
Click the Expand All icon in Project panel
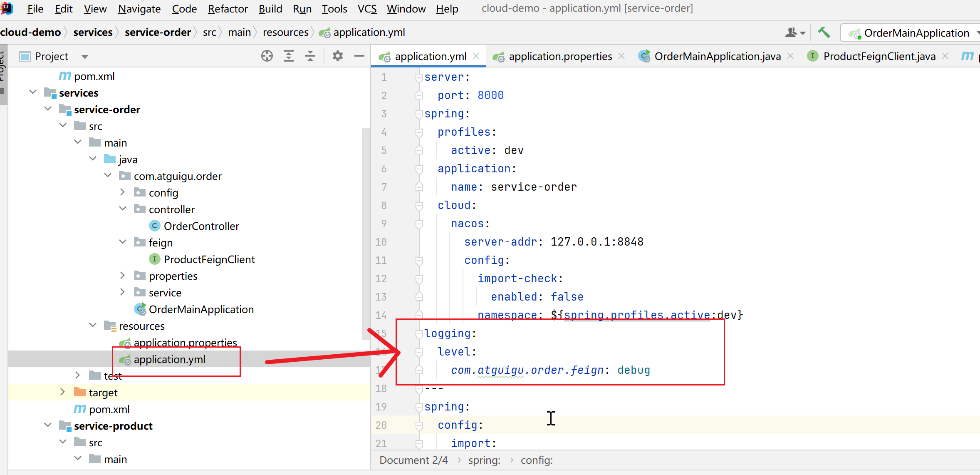pyautogui.click(x=289, y=56)
